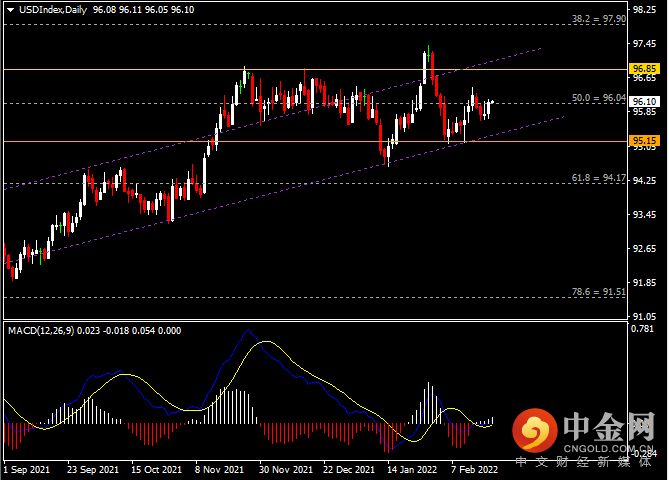The height and width of the screenshot is (480, 669).
Task: Select the yellow 96.85 horizontal resistance line
Action: (316, 69)
